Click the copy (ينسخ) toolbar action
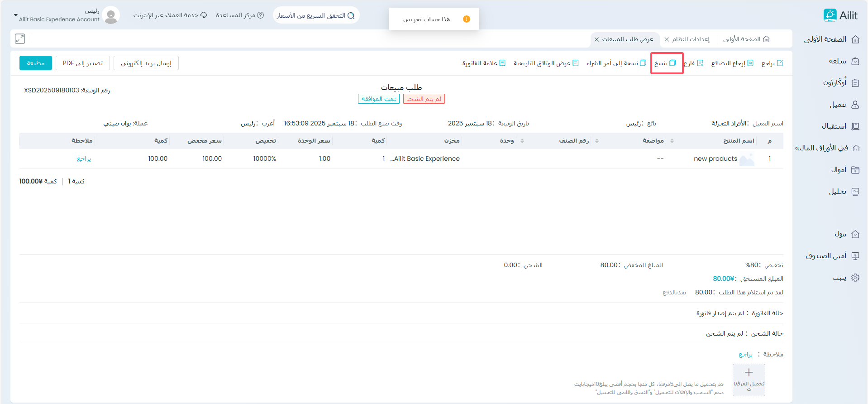 (665, 63)
